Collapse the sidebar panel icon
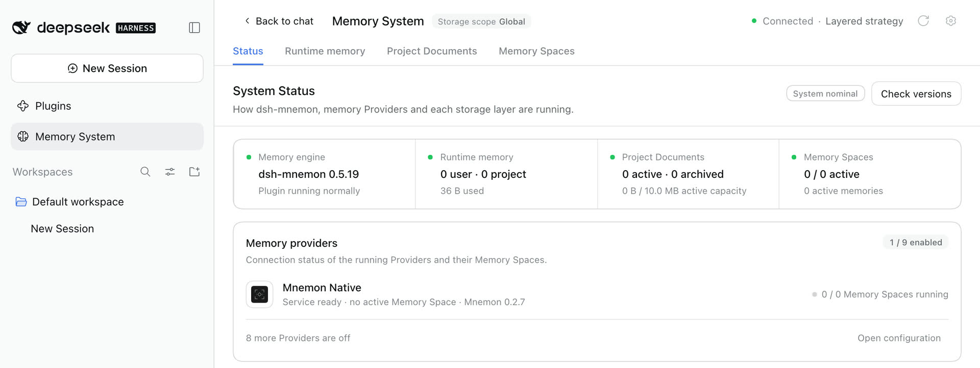 click(x=194, y=28)
